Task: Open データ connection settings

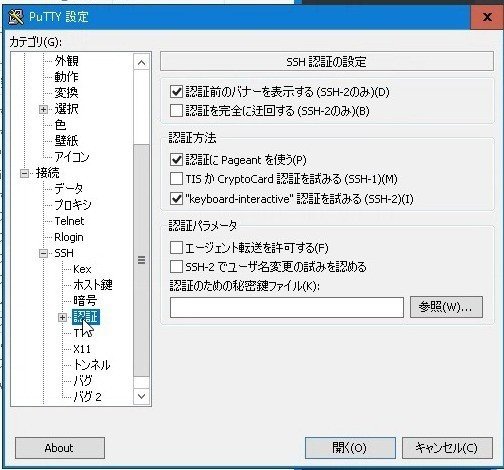Action: [x=69, y=189]
